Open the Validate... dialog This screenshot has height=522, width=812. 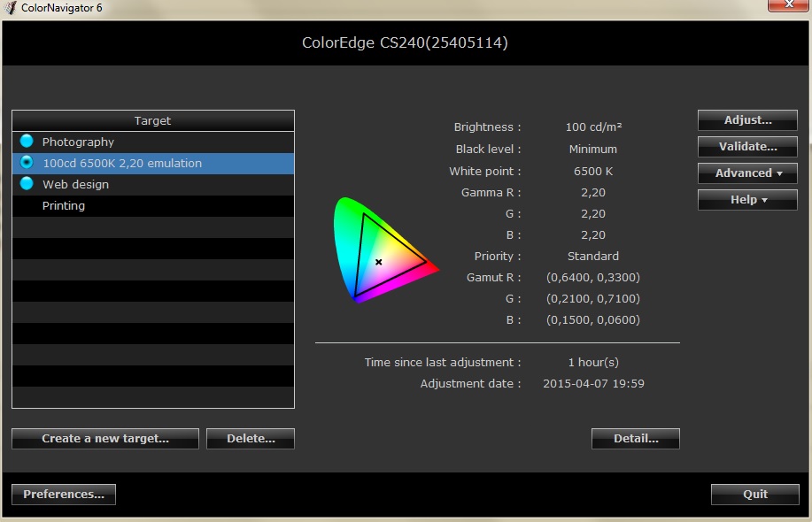(x=747, y=147)
